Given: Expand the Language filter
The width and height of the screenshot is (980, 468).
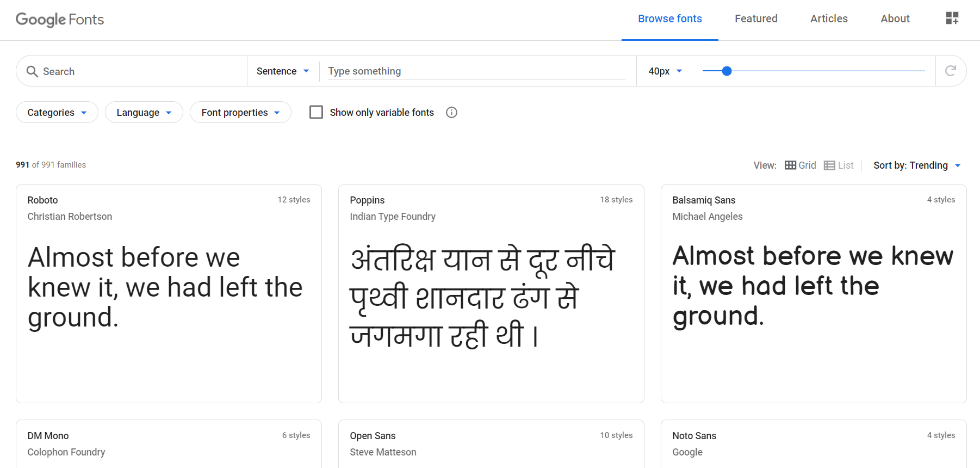Looking at the screenshot, I should click(144, 113).
